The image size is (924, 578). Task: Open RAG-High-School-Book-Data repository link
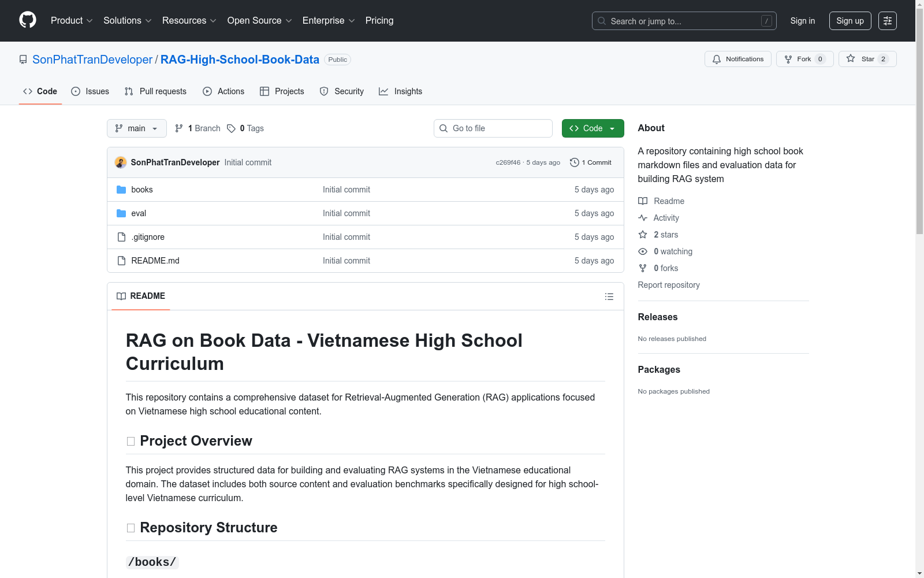pos(240,60)
